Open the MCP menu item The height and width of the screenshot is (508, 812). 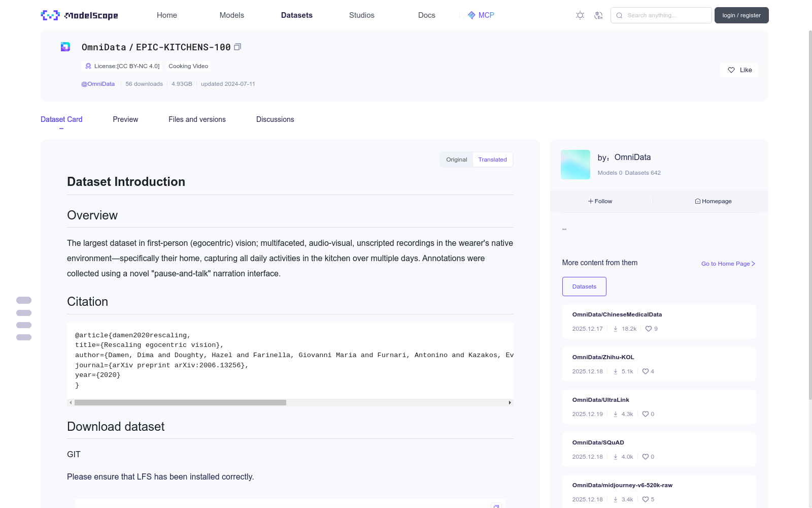tap(481, 15)
